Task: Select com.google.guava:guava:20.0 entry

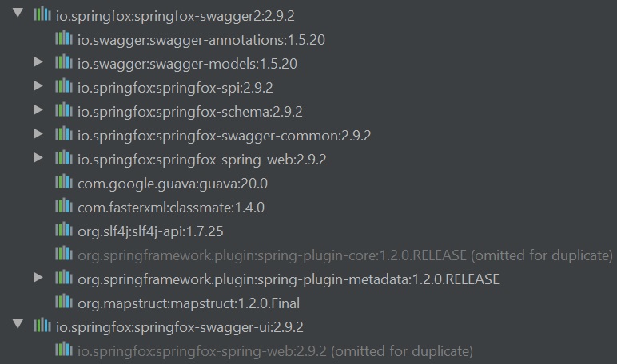Action: [172, 184]
